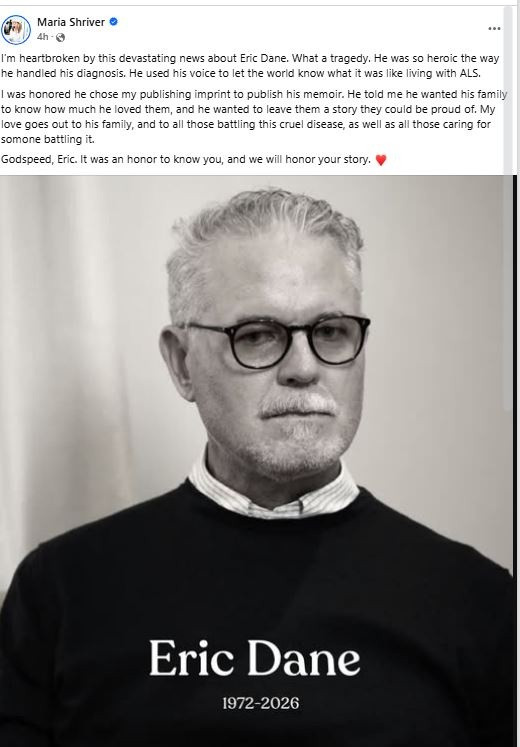Open the 4h timestamp link

(x=42, y=37)
